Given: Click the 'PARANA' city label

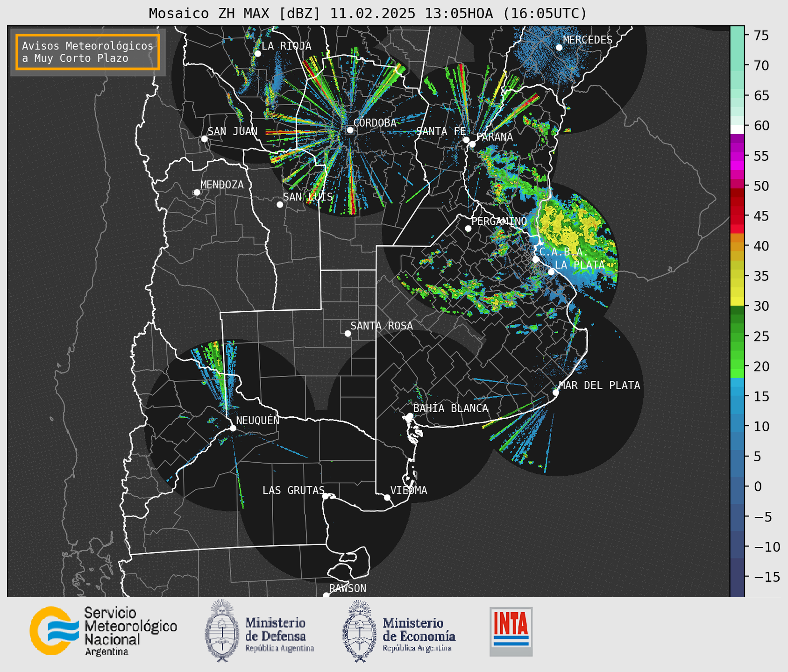Looking at the screenshot, I should click(494, 137).
